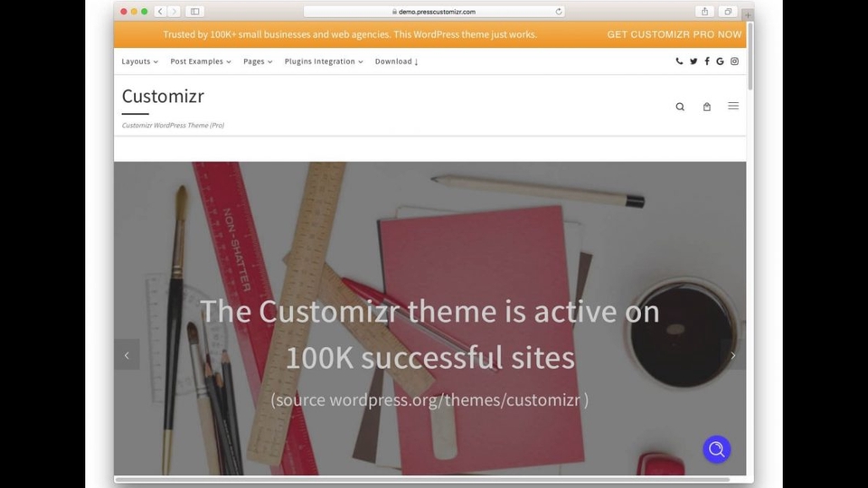868x488 pixels.
Task: Click the 'Customizr WordPress Theme (Pro)' tagline
Action: tap(173, 125)
